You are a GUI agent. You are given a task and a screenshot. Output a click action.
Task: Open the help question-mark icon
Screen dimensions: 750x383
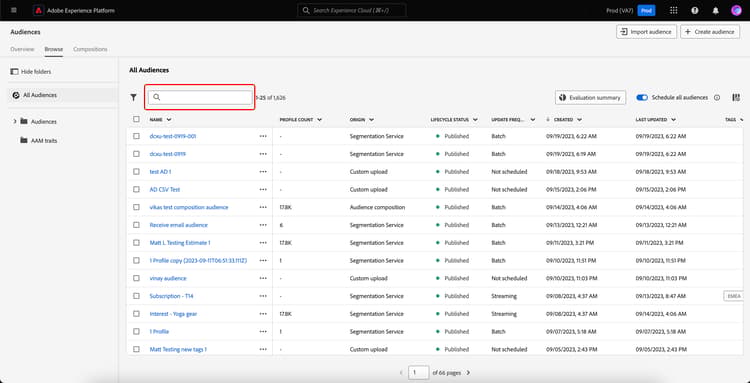pyautogui.click(x=695, y=11)
